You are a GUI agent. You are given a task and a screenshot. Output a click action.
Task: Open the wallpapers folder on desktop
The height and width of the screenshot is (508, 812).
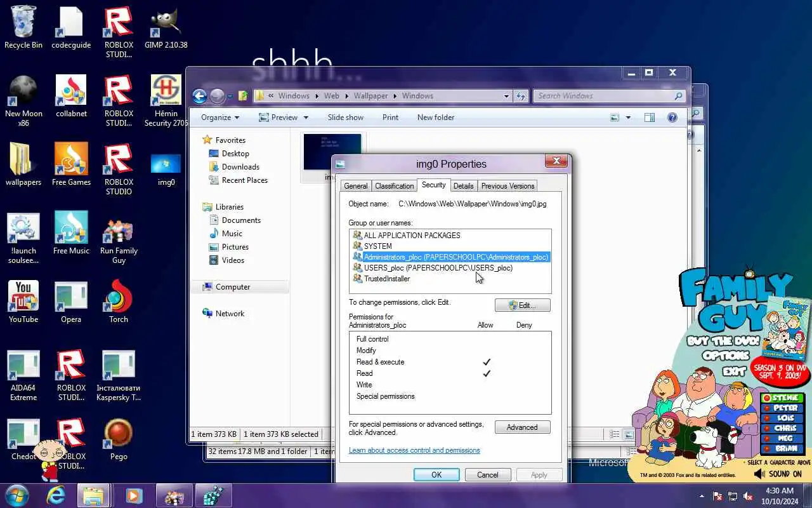(23, 165)
